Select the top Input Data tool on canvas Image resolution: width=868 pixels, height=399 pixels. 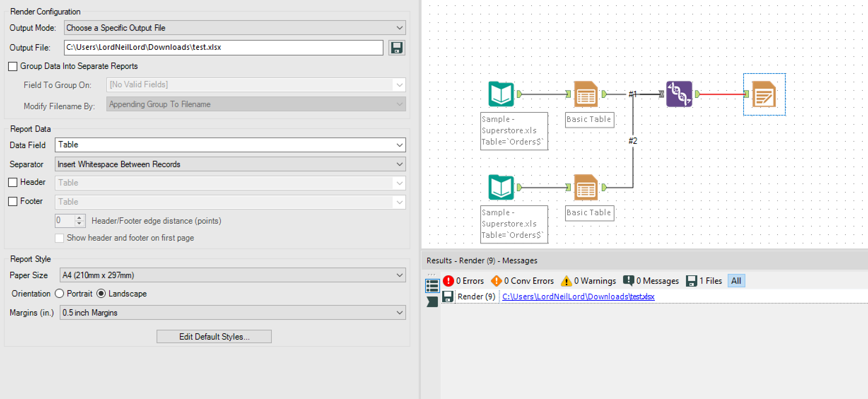501,94
